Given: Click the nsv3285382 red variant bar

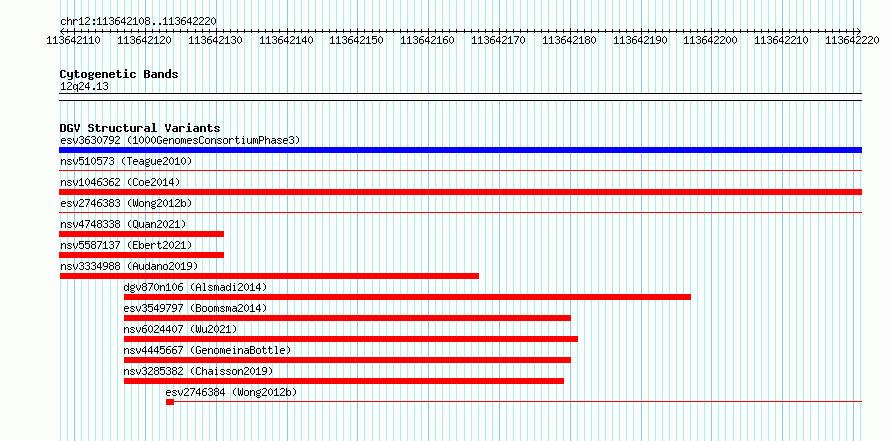Looking at the screenshot, I should tap(343, 381).
